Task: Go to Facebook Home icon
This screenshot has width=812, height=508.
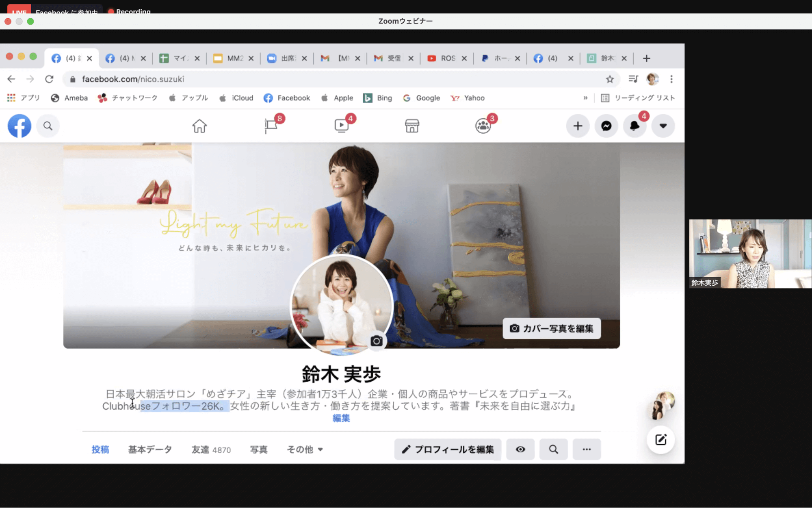Action: tap(199, 126)
